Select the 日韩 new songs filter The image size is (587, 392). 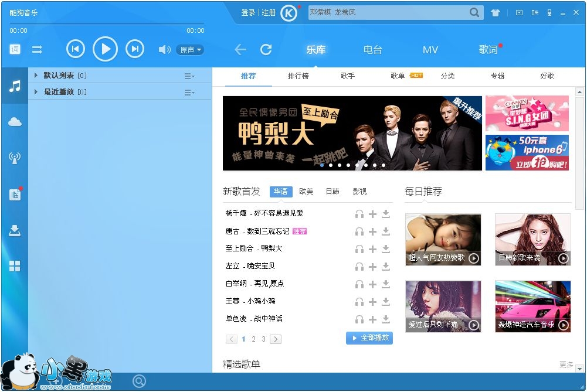332,192
